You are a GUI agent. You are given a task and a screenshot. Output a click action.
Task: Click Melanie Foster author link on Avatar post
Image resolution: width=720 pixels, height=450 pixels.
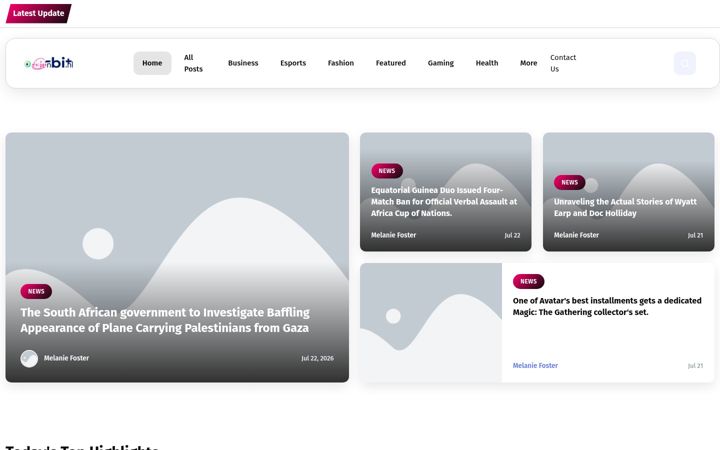click(535, 366)
